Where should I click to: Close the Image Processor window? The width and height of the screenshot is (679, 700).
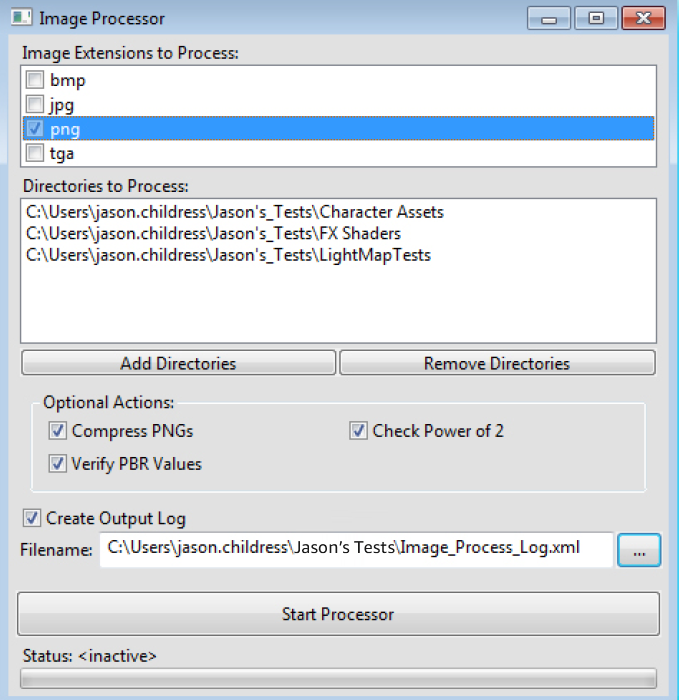(x=643, y=18)
